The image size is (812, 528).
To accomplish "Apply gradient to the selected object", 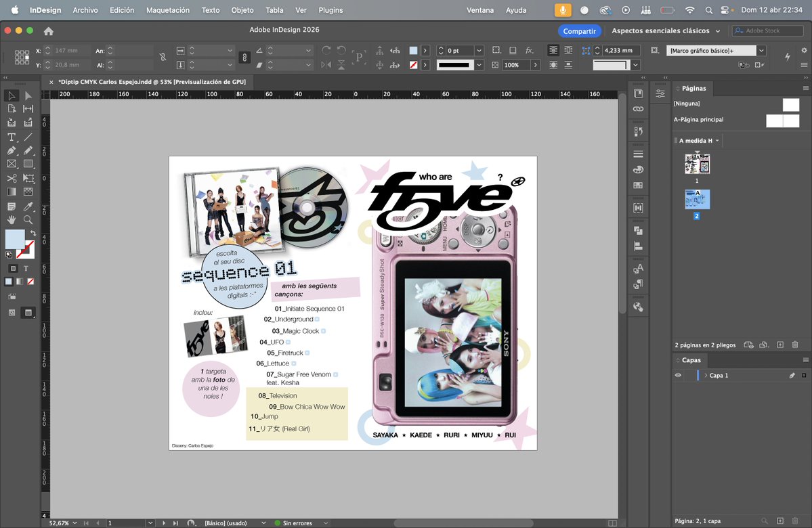I will pos(20,282).
